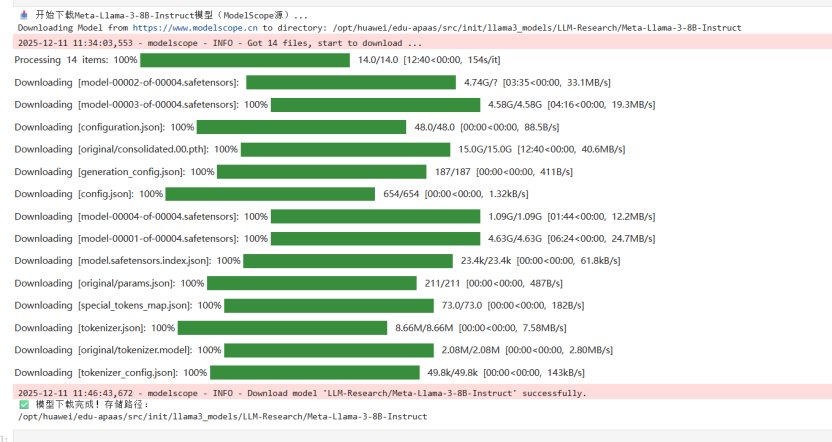Click model-00002-of-00004.safetensors progress bar

(351, 82)
